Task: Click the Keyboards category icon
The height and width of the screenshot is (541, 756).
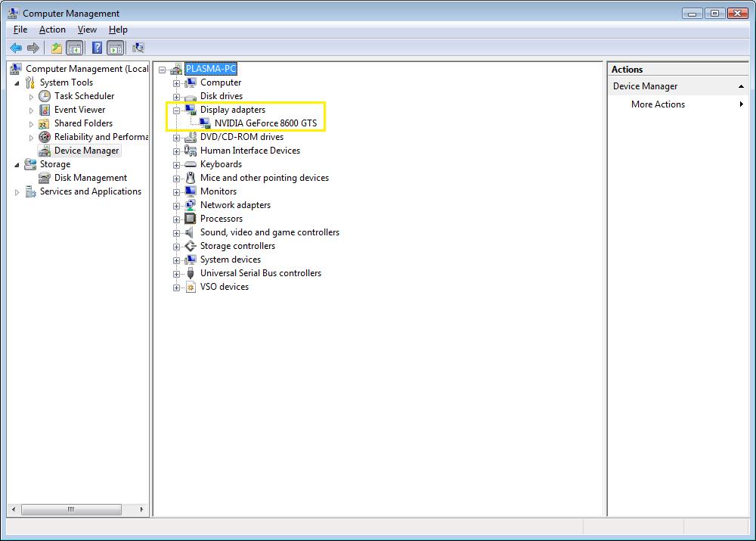Action: point(191,164)
